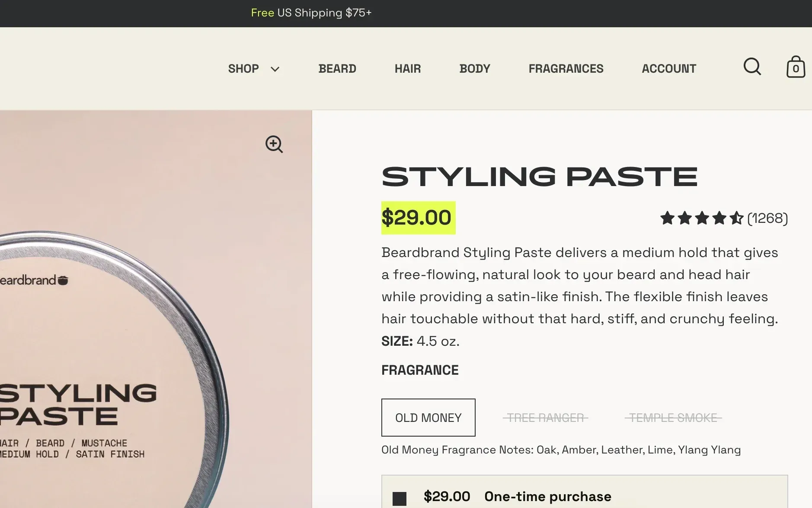812x508 pixels.
Task: Open the Account page
Action: coord(669,69)
